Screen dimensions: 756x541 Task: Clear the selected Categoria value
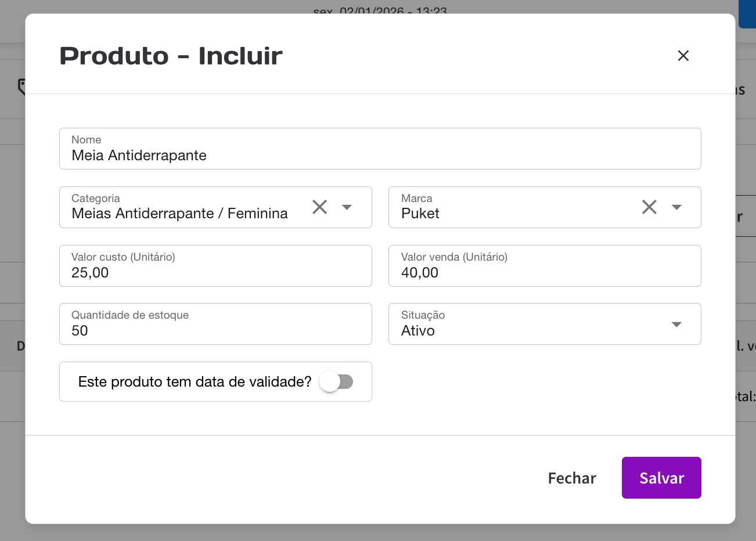click(319, 207)
